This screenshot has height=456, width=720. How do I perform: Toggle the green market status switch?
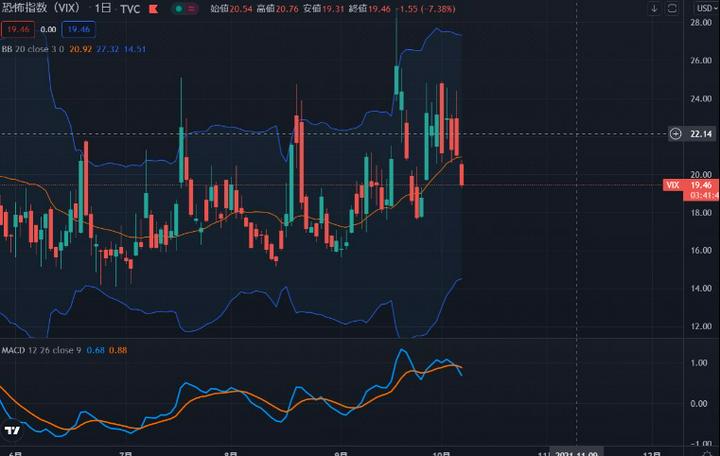pos(182,8)
